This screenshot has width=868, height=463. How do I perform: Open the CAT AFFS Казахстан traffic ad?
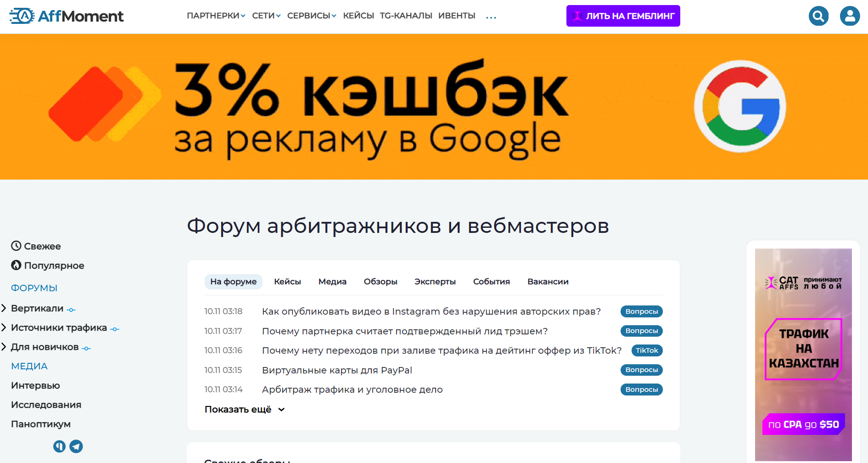point(803,355)
